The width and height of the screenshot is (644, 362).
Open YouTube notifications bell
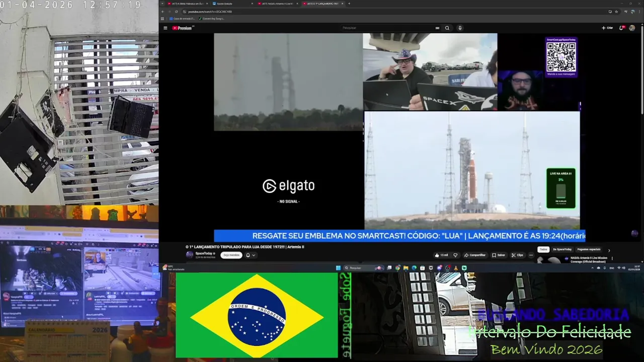622,28
